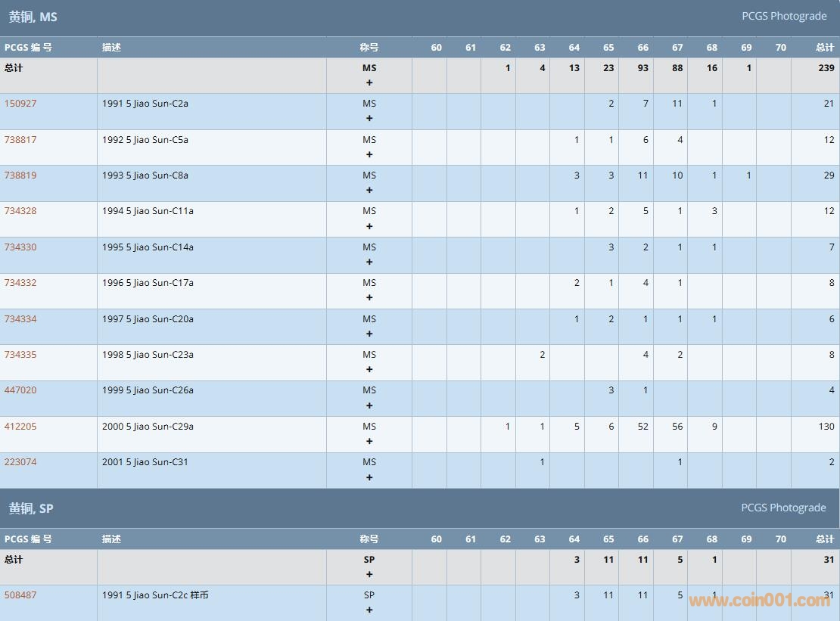The image size is (840, 621).
Task: Click grade 66 total 93 in MS totals
Action: (x=642, y=68)
